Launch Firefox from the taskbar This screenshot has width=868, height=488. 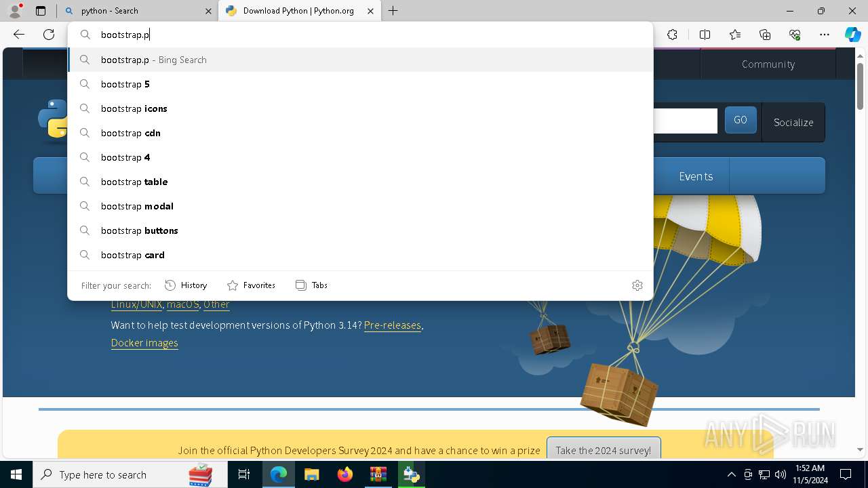click(x=345, y=474)
